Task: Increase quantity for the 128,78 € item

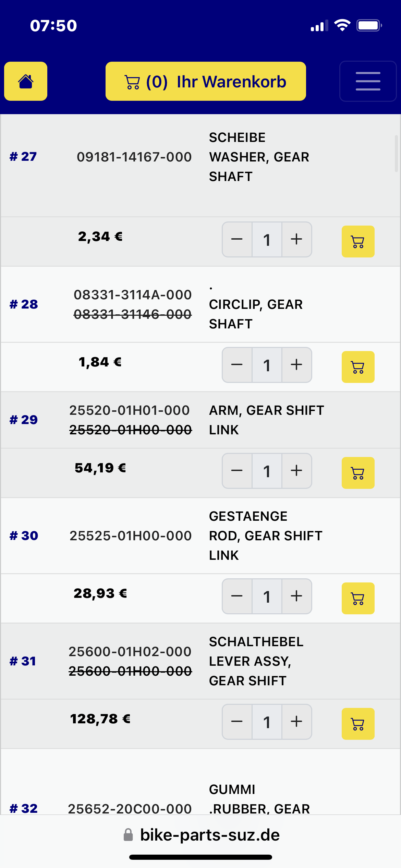Action: click(x=296, y=722)
